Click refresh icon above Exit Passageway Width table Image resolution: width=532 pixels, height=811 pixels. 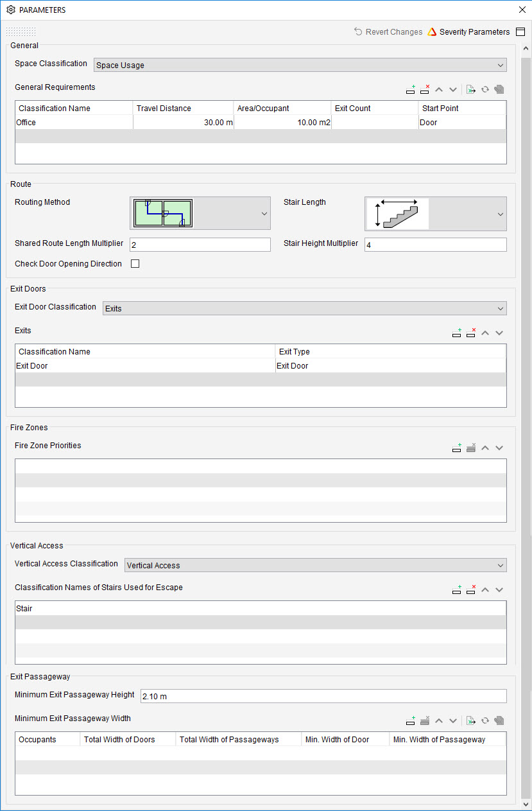point(485,721)
